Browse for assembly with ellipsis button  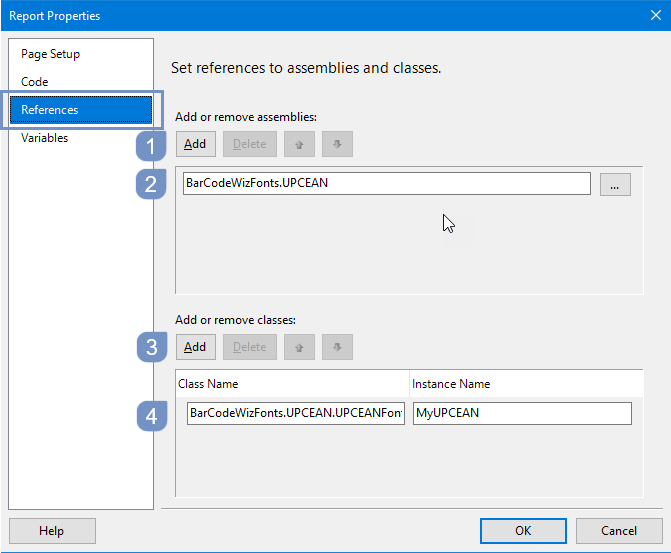point(615,184)
